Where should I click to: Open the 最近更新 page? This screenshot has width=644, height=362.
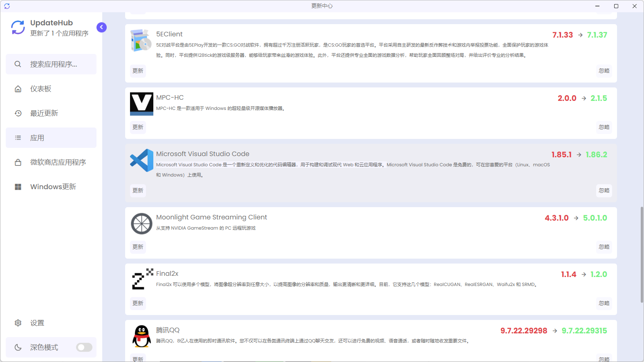51,113
